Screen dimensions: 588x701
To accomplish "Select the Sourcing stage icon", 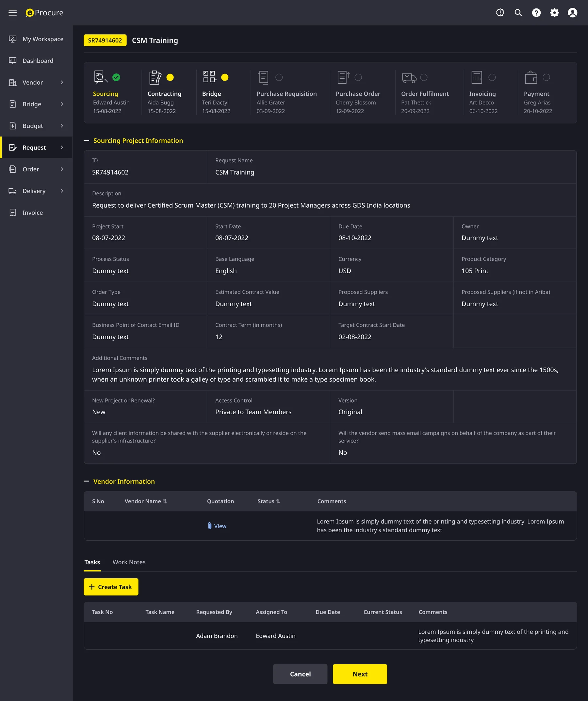I will point(100,77).
